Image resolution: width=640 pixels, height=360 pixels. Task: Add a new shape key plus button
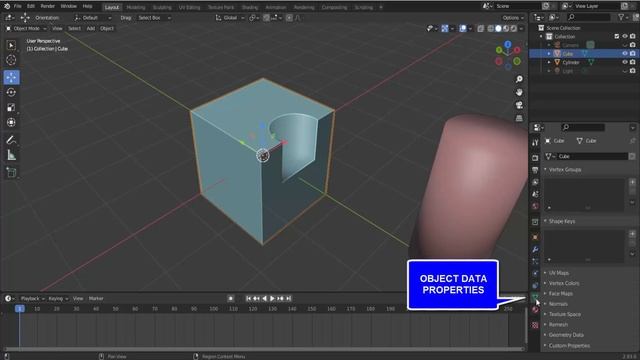click(632, 234)
